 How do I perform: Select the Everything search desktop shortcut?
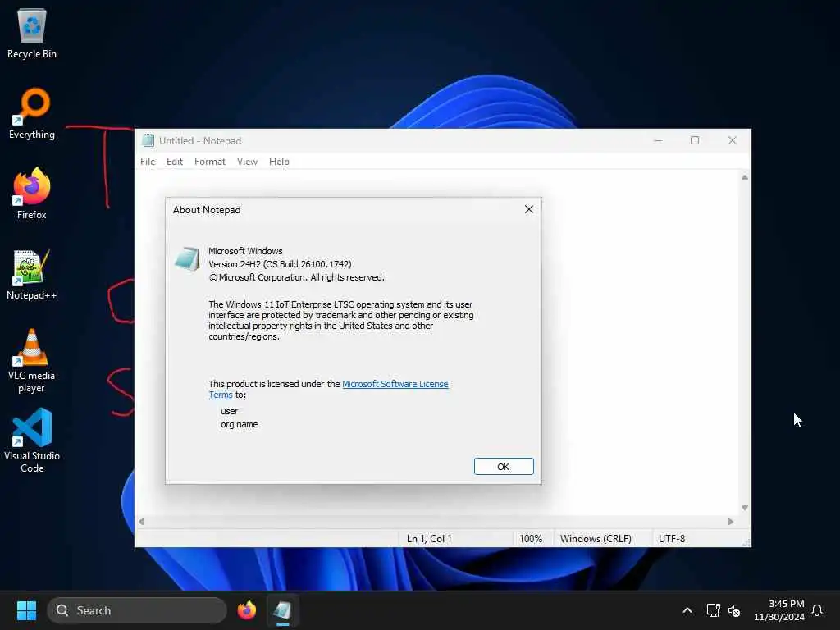pos(32,113)
